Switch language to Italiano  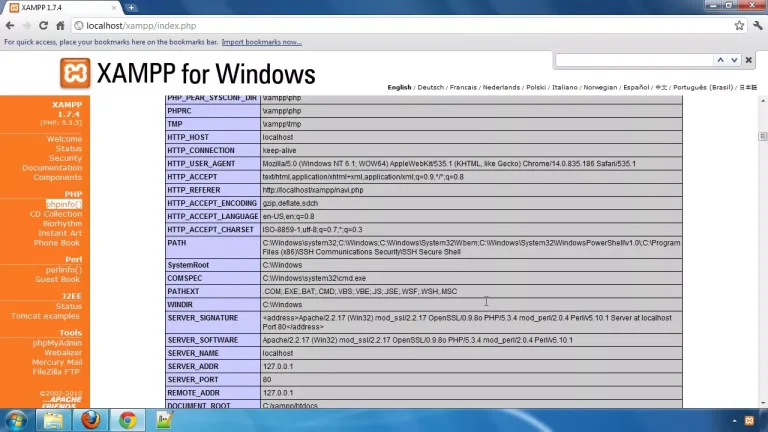click(565, 87)
